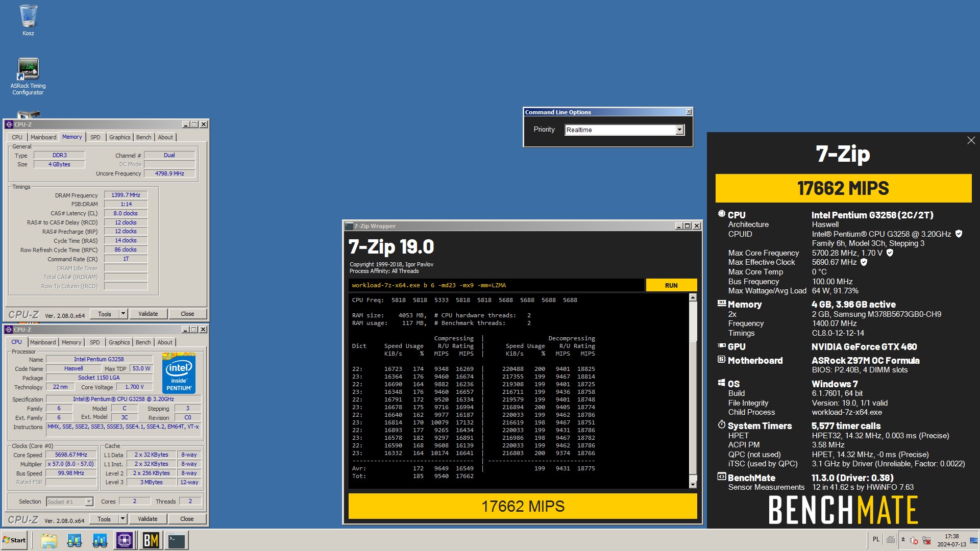
Task: Click the show desktop icon beside the clock
Action: tap(974, 540)
